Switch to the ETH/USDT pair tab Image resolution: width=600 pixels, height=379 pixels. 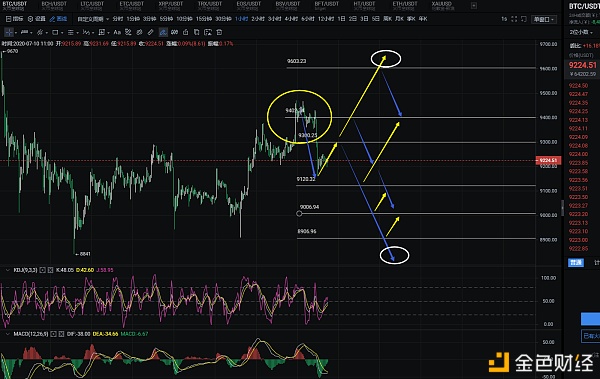click(404, 4)
